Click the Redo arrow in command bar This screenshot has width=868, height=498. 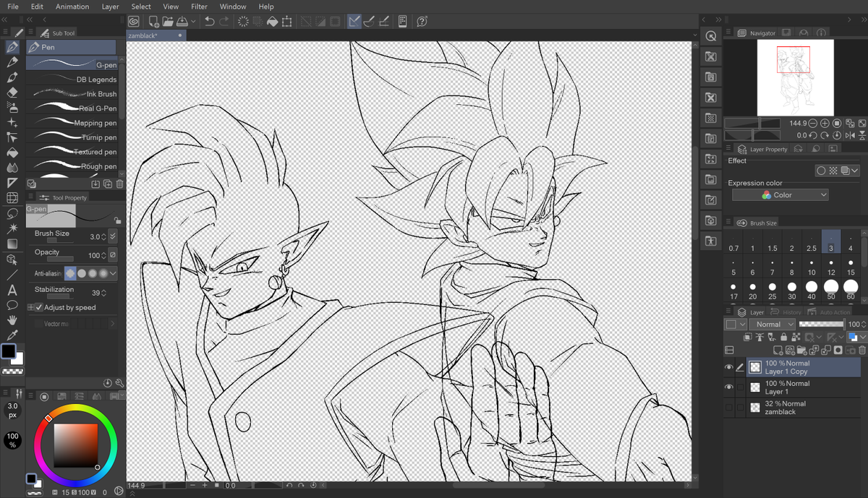224,22
